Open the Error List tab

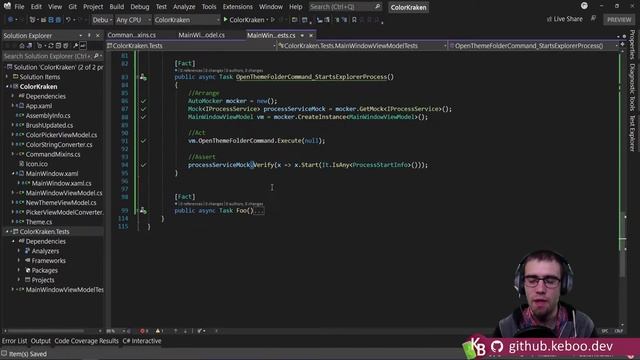pyautogui.click(x=14, y=341)
